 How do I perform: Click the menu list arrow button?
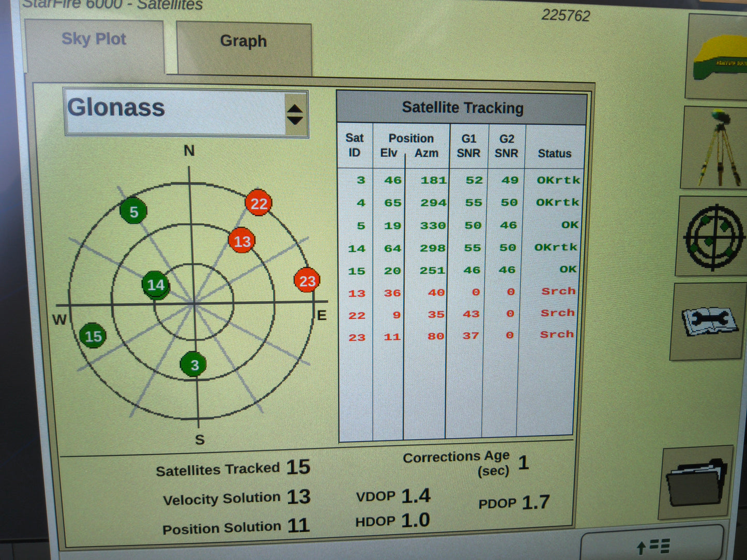point(652,545)
